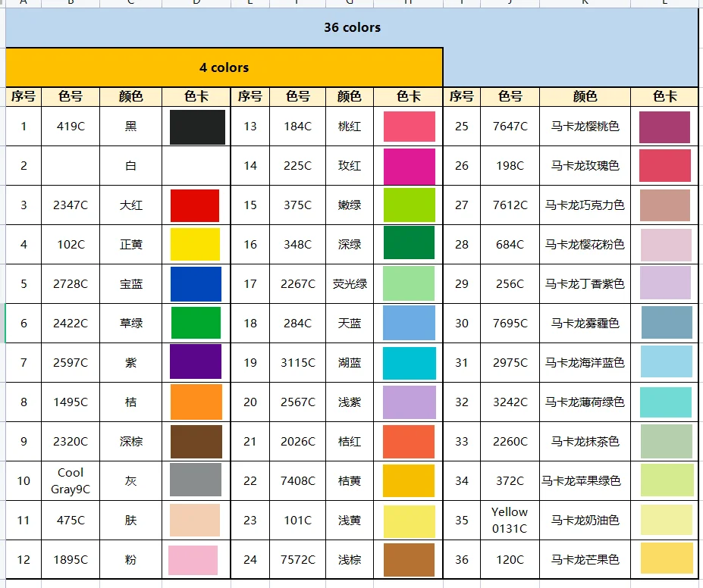Select the light purple swatch for 2567C
This screenshot has width=703, height=588.
coord(410,402)
